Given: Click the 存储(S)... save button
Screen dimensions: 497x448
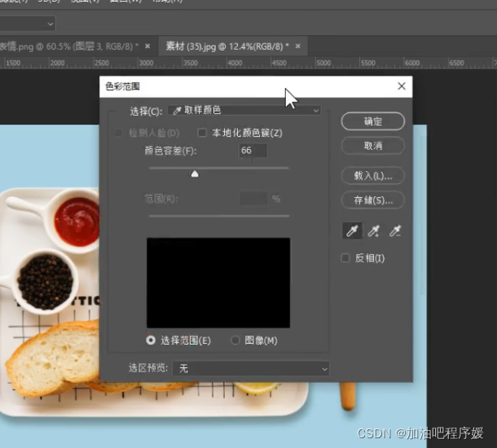Looking at the screenshot, I should [x=373, y=200].
